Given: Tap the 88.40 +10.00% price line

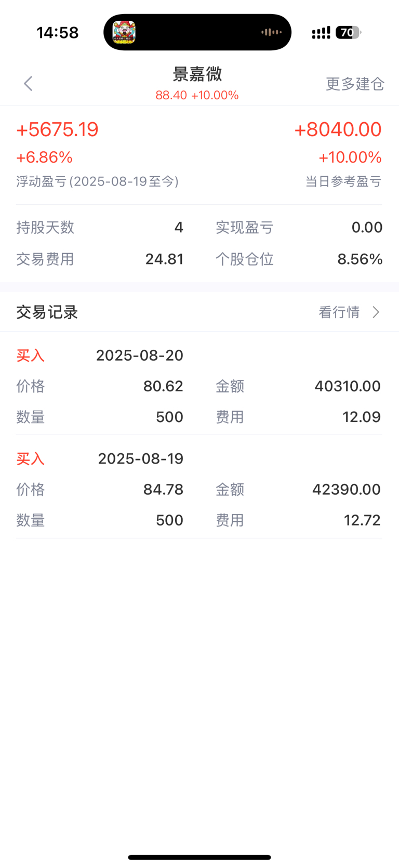Looking at the screenshot, I should click(x=197, y=95).
